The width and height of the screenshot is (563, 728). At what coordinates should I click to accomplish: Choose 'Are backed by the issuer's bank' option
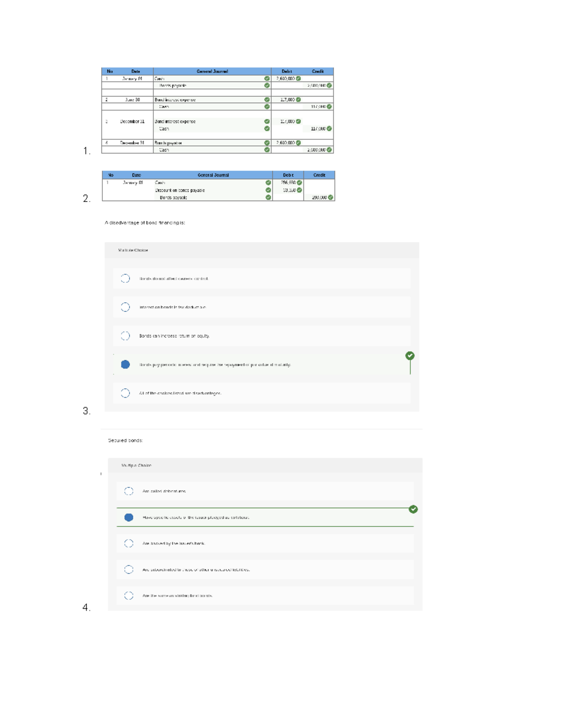tap(129, 543)
